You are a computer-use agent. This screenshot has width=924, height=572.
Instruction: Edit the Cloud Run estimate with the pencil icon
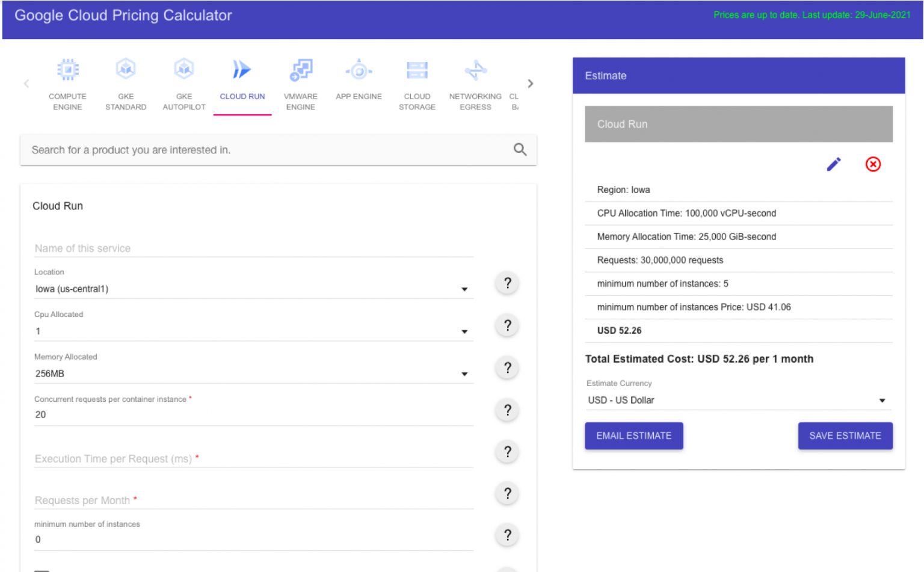click(x=834, y=164)
